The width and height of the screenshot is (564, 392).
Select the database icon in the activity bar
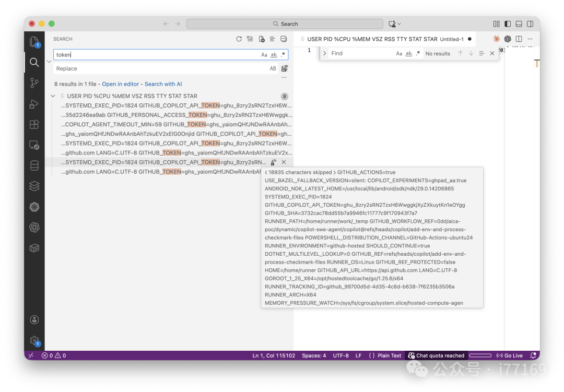(34, 165)
